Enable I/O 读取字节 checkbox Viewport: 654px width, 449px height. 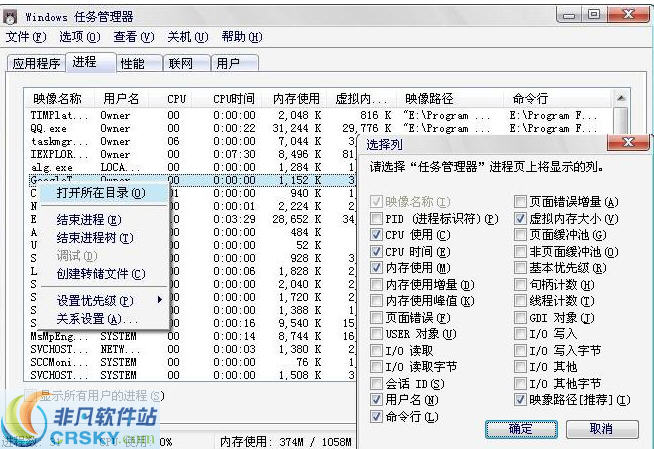pyautogui.click(x=376, y=367)
